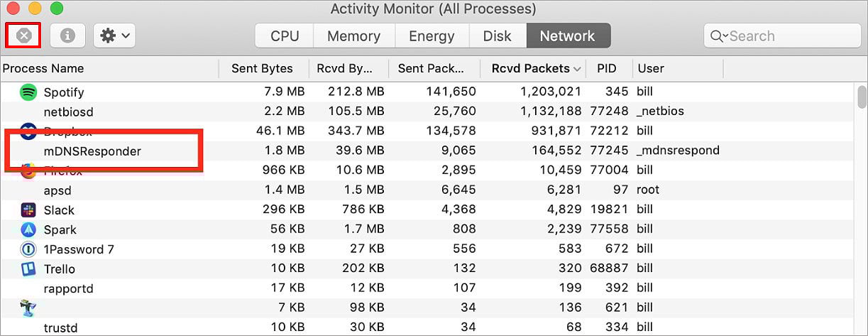Click the Quit Process stop icon

click(x=23, y=36)
